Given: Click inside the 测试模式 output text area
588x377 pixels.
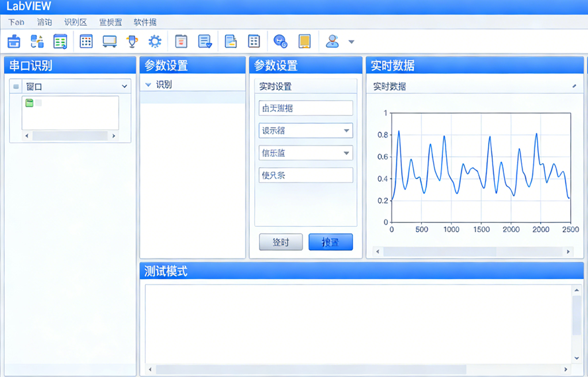Looking at the screenshot, I should coord(358,324).
